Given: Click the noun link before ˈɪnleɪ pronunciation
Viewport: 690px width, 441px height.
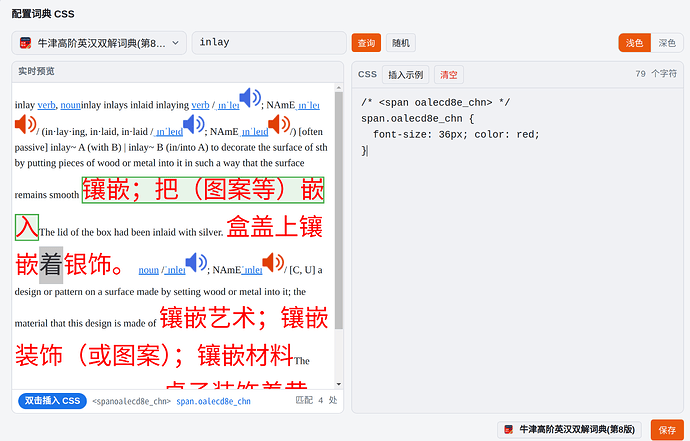Looking at the screenshot, I should 149,270.
